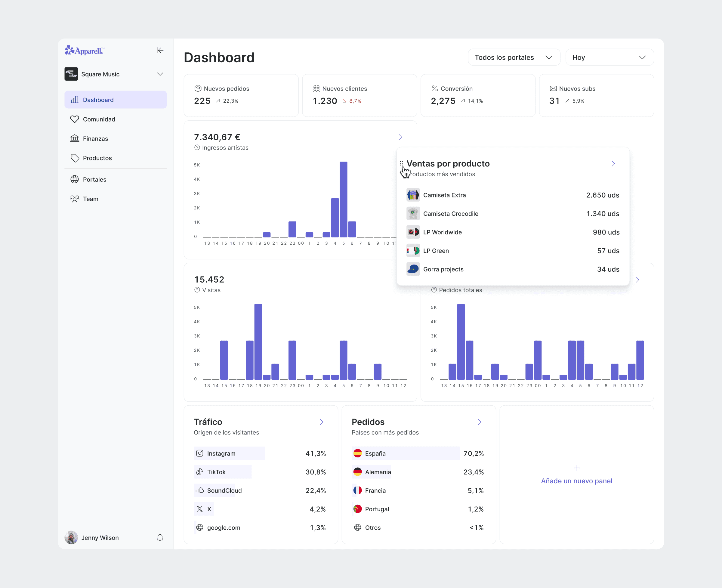Click help icon beside Ingresos artistas

(197, 148)
